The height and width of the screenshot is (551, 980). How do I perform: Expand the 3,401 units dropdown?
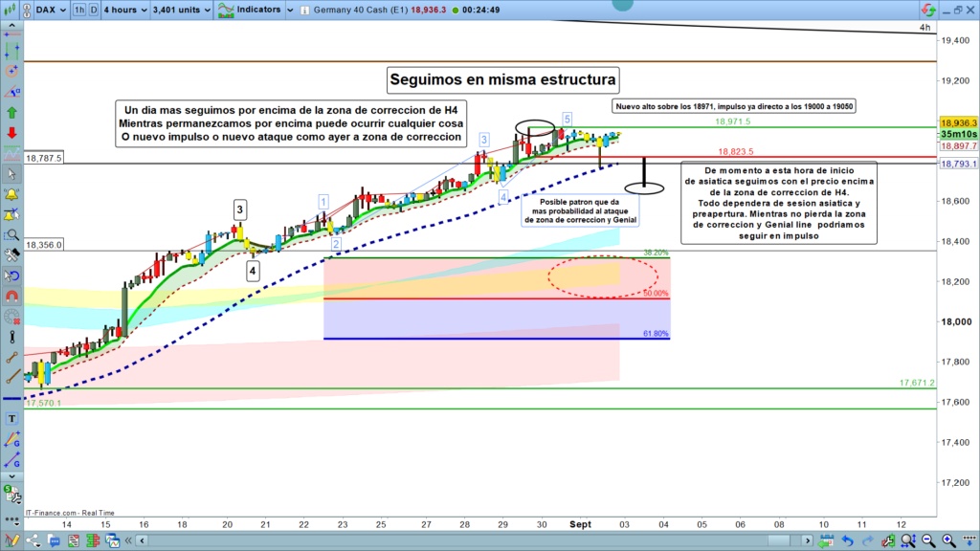(x=180, y=11)
